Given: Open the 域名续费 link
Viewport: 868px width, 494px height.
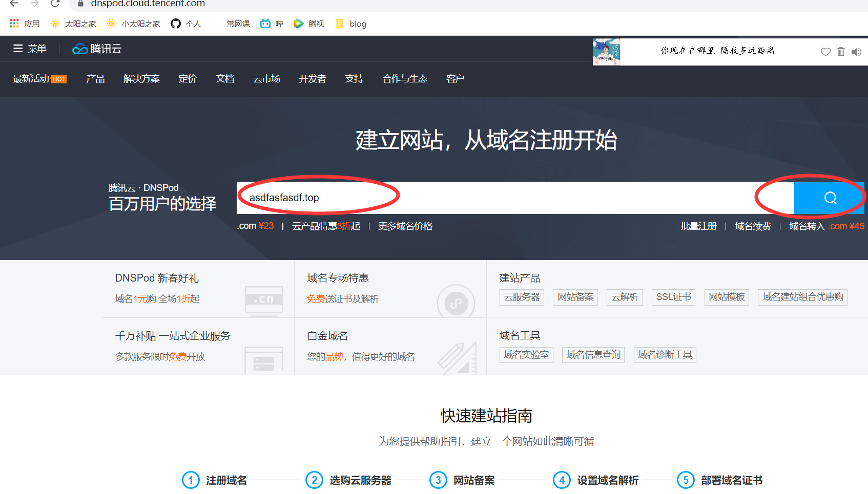Looking at the screenshot, I should [x=753, y=226].
